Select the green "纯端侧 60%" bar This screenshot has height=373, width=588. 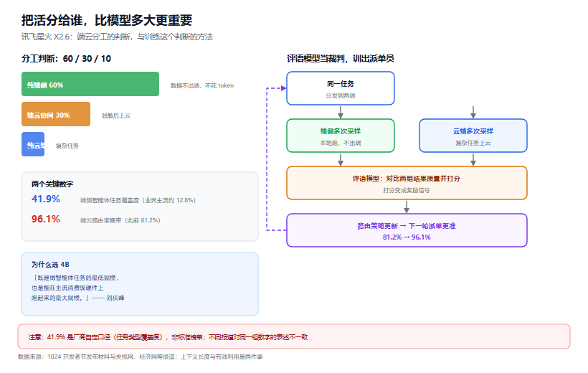point(90,84)
